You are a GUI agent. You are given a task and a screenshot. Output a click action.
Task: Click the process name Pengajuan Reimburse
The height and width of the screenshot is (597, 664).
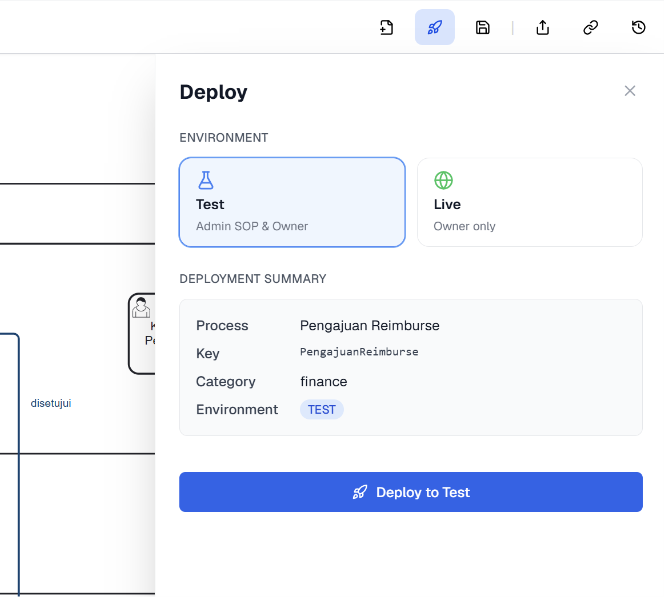click(x=370, y=326)
